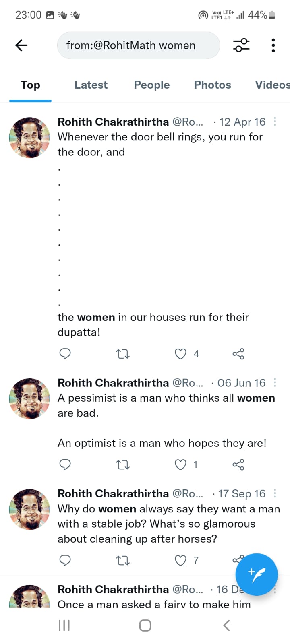Switch to the Latest tab
The width and height of the screenshot is (290, 644).
pyautogui.click(x=91, y=85)
